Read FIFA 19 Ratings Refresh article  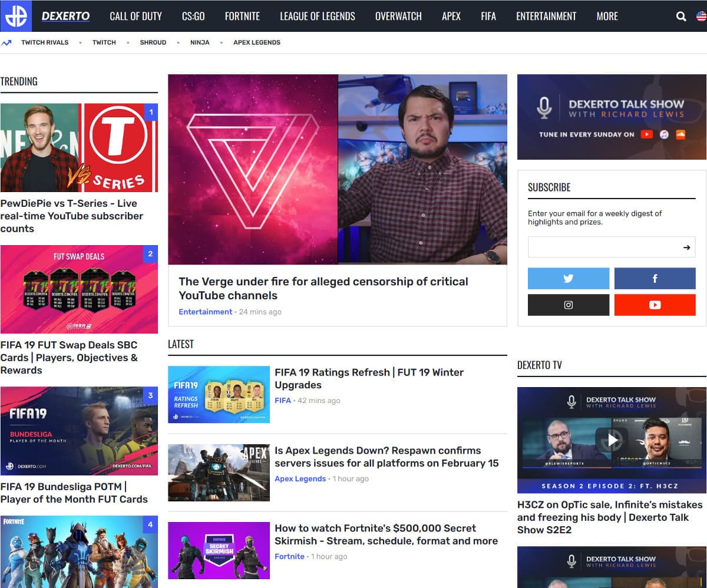(369, 379)
